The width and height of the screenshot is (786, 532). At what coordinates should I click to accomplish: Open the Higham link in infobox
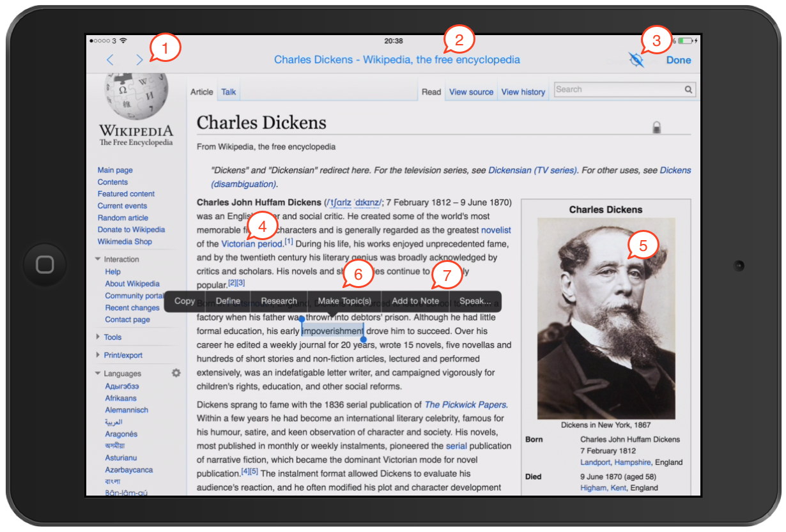point(594,488)
